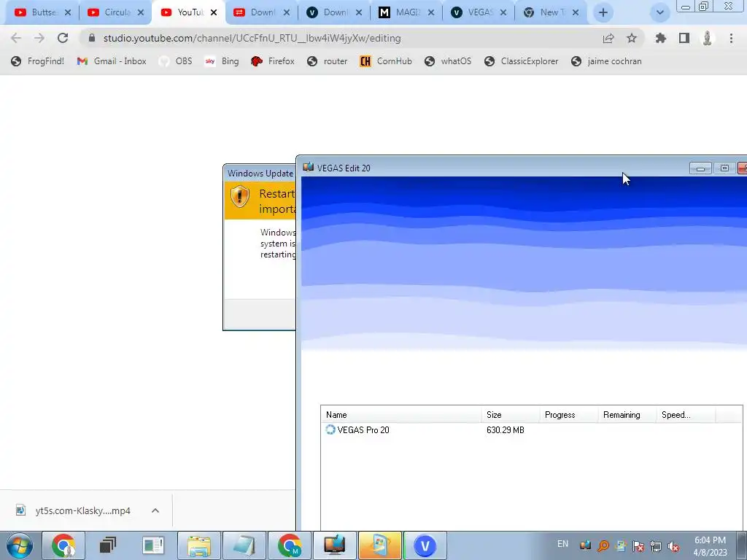This screenshot has height=560, width=747.
Task: Open the Windows Update taskbar button
Action: point(379,545)
